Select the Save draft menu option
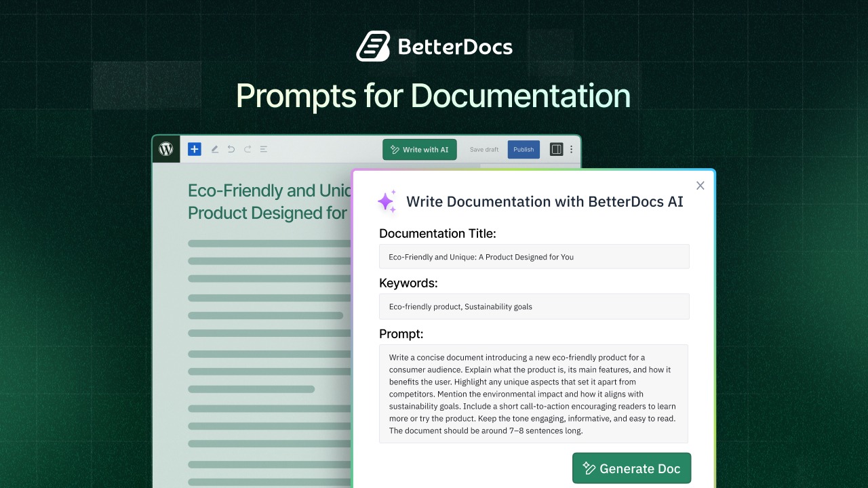Image resolution: width=868 pixels, height=488 pixels. click(x=484, y=149)
